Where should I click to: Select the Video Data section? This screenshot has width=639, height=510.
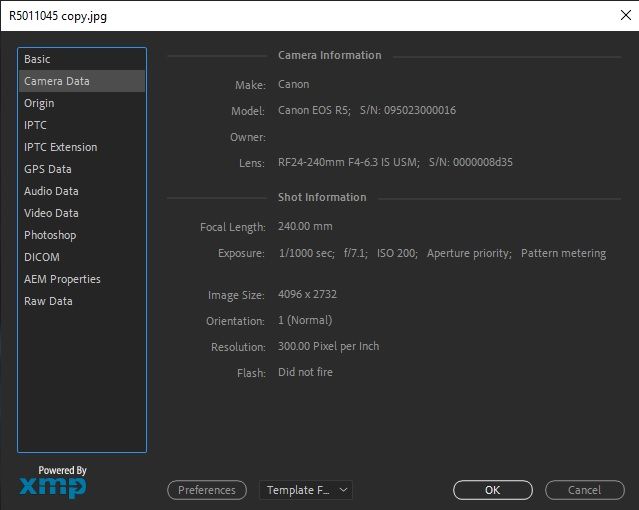51,213
